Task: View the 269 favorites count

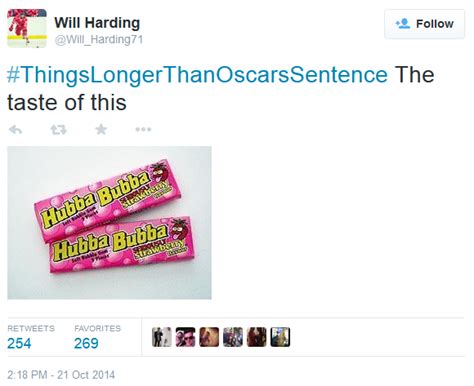Action: (x=86, y=343)
